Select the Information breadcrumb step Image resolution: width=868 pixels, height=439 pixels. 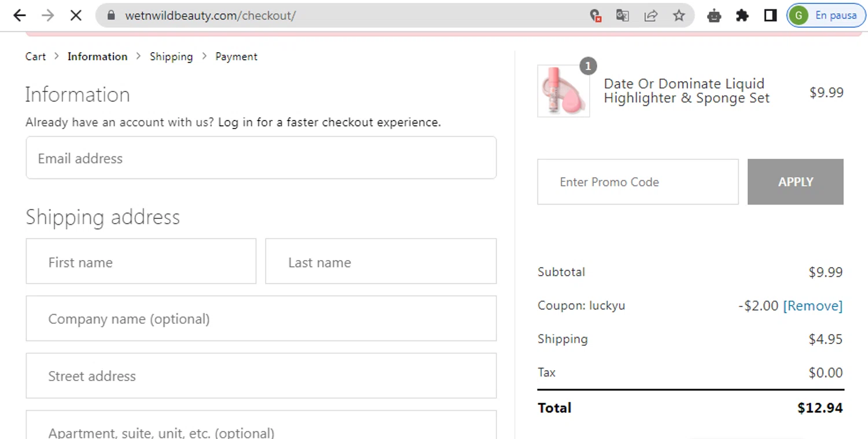point(97,56)
